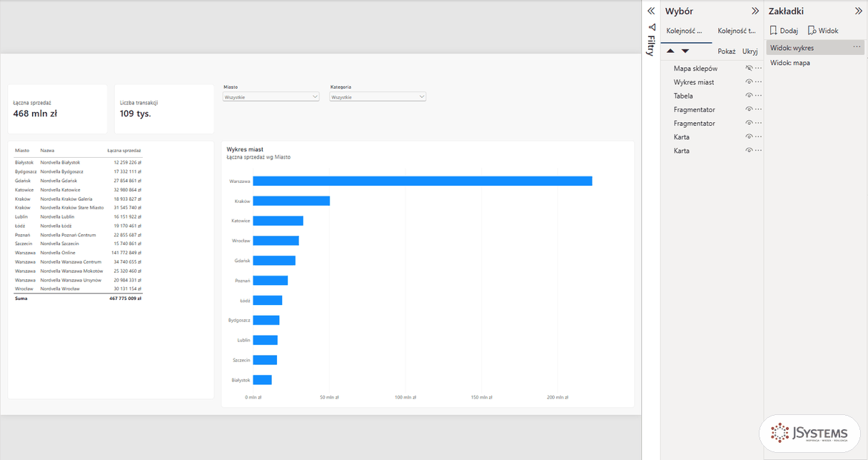Switch to the Kolejność warstw tab
868x460 pixels.
[685, 31]
